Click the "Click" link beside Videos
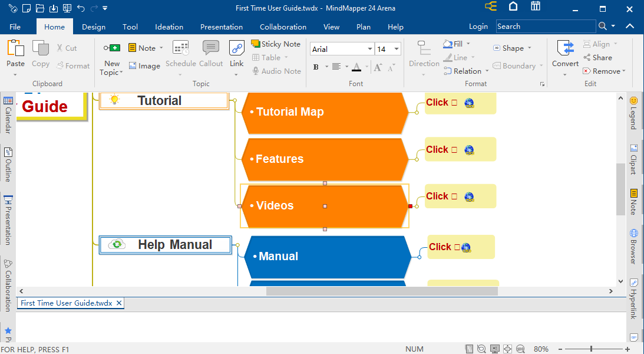The height and width of the screenshot is (354, 644). tap(437, 196)
